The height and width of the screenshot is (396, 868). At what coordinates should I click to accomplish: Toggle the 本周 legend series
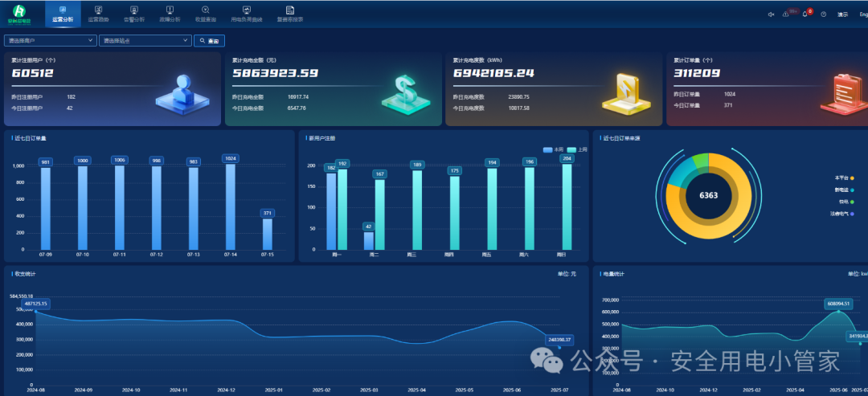tap(553, 150)
